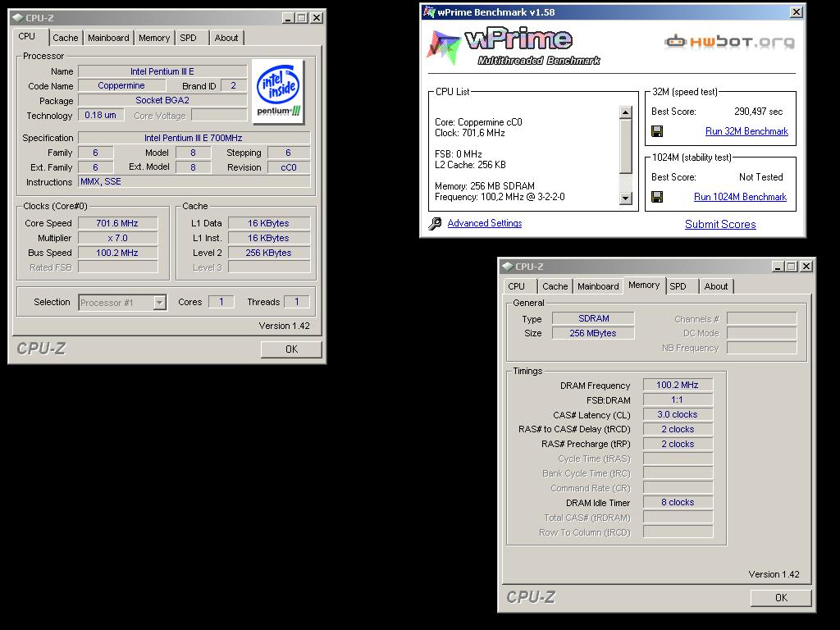
Task: Click the DRAM Idle Timer value 8 clocks
Action: 678,503
